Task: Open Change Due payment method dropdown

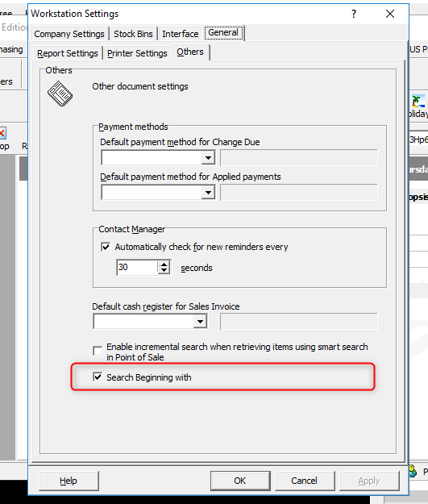Action: [x=208, y=158]
